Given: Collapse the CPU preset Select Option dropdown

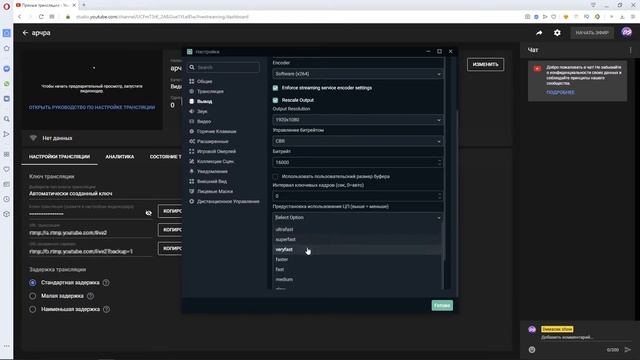Looking at the screenshot, I should 357,218.
